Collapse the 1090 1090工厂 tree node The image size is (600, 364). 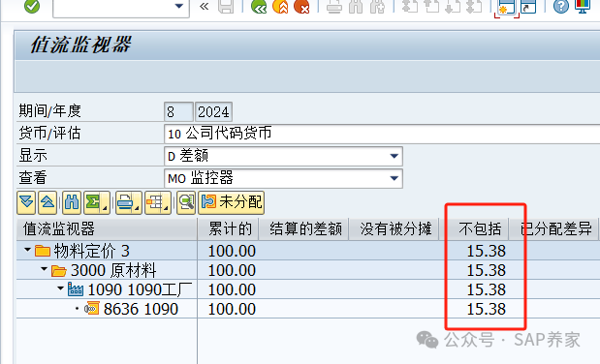point(60,288)
